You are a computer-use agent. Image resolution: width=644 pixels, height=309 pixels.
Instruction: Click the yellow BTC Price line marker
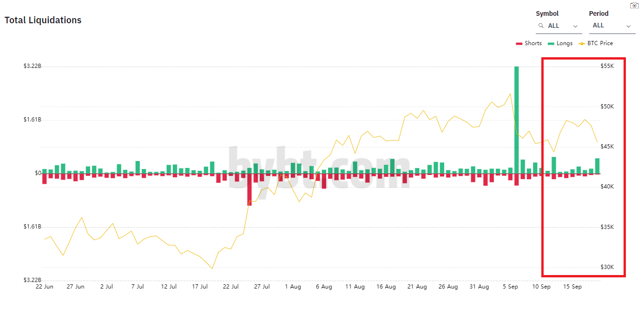click(582, 44)
